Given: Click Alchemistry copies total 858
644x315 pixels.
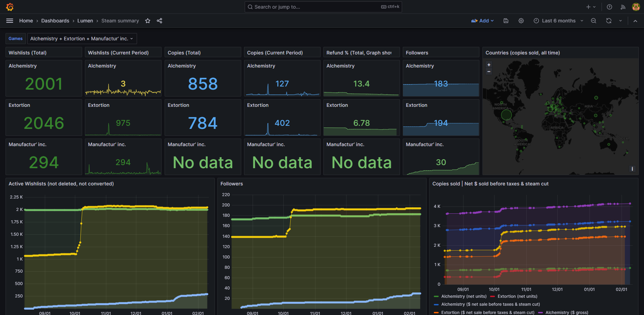Looking at the screenshot, I should (203, 84).
